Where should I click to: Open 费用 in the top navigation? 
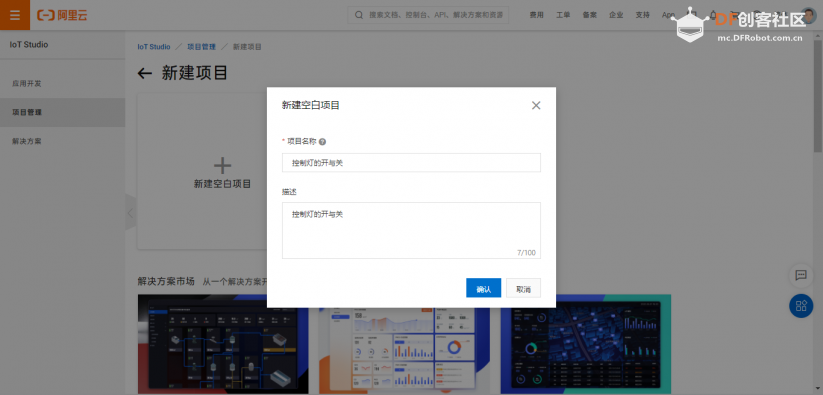[x=536, y=15]
